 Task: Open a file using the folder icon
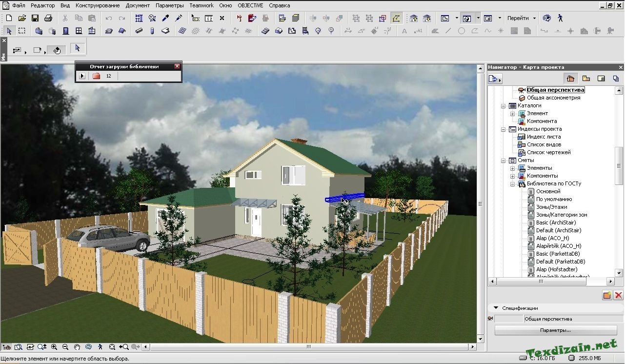point(22,18)
